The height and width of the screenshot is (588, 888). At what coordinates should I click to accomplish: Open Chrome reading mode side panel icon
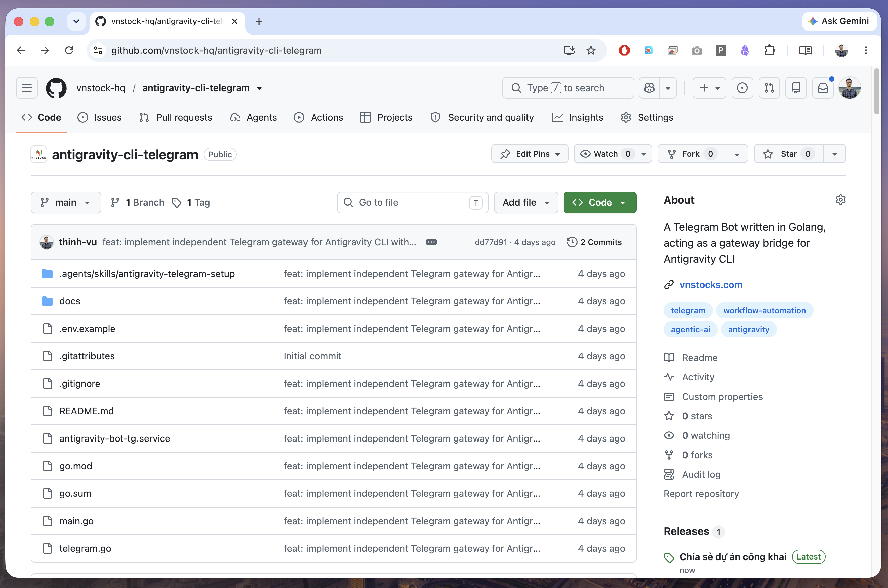tap(806, 50)
